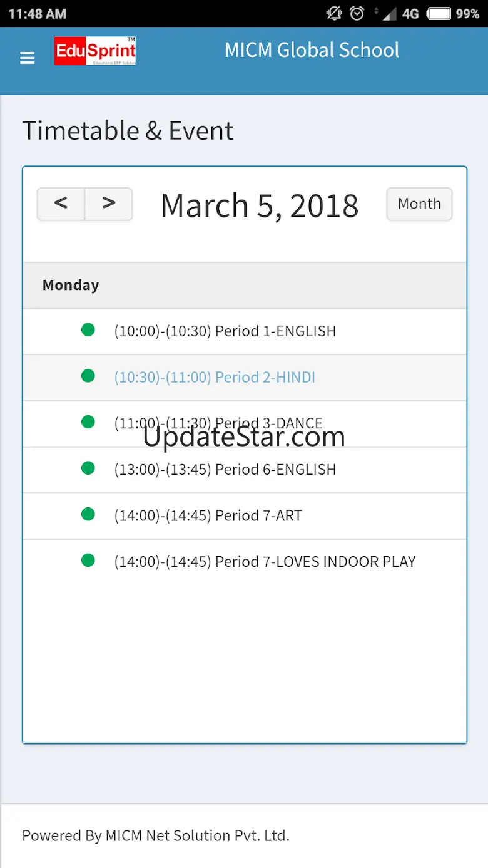Tap the alarm clock status bar icon
This screenshot has width=488, height=868.
coord(357,13)
